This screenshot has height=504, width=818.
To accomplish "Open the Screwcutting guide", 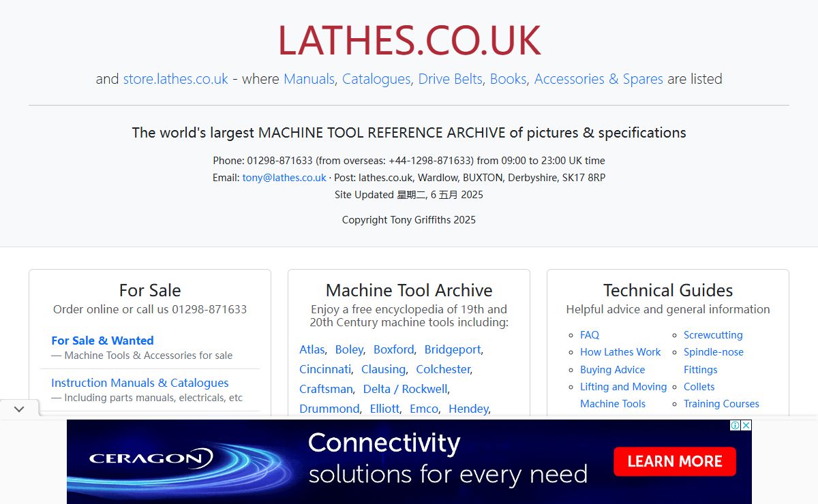I will tap(713, 335).
